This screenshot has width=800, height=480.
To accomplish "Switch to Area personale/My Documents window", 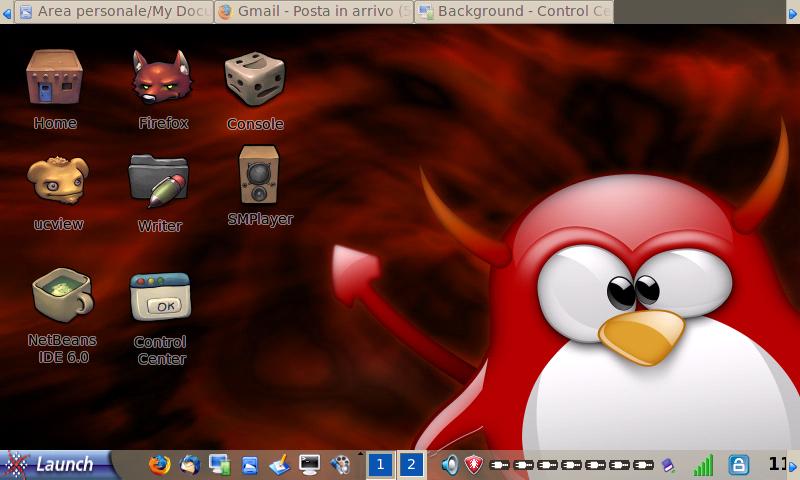I will coord(114,11).
